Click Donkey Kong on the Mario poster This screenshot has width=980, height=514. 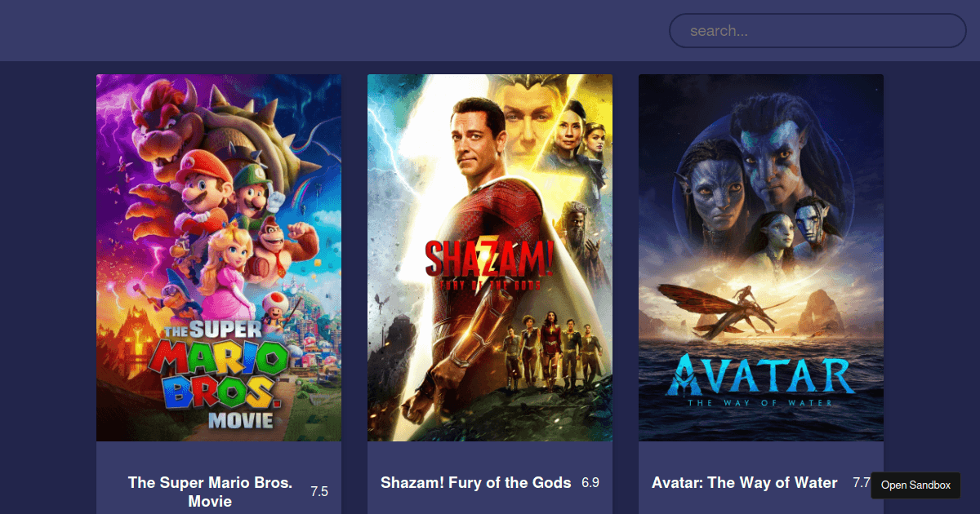tap(280, 249)
